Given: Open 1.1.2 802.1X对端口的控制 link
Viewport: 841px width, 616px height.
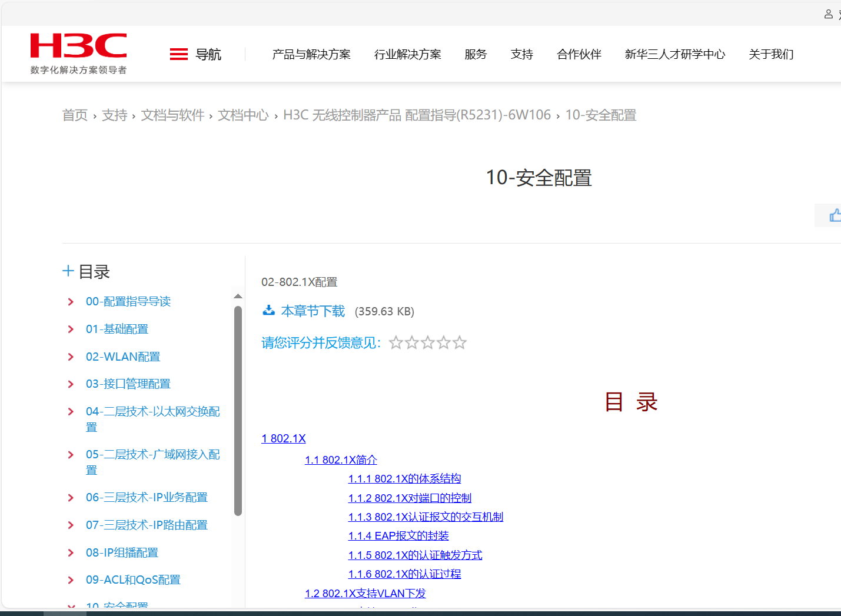Looking at the screenshot, I should [410, 498].
